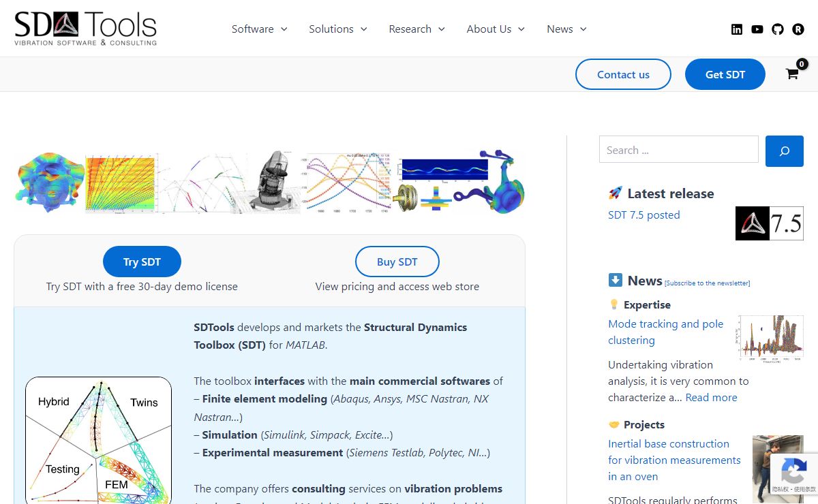Click the search magnifier button
The height and width of the screenshot is (504, 818).
(x=785, y=151)
